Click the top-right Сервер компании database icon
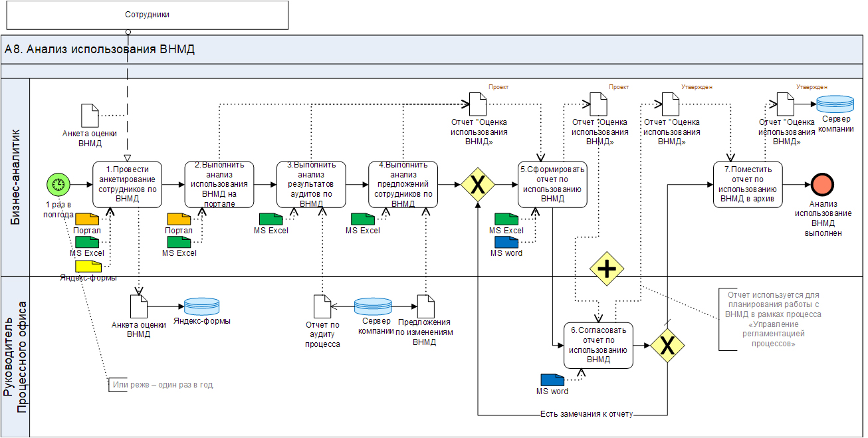Viewport: 868px width, 438px height. coord(835,104)
